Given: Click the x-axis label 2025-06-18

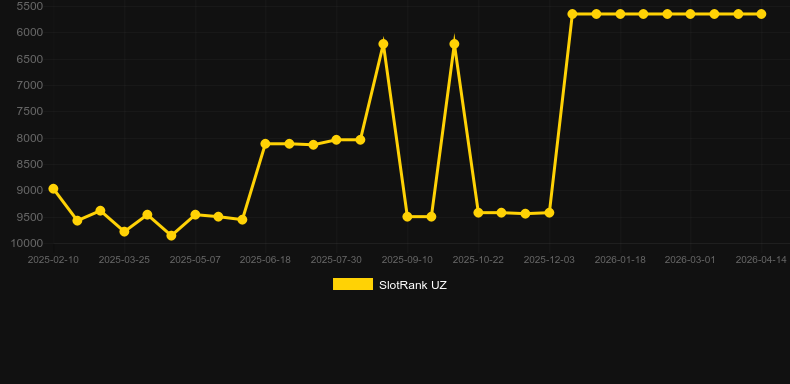Looking at the screenshot, I should (265, 260).
